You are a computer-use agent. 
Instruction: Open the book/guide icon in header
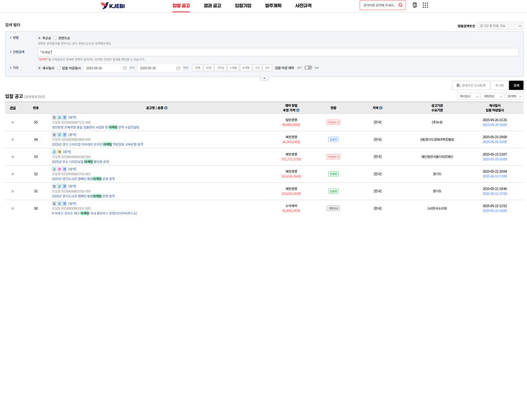pos(415,5)
